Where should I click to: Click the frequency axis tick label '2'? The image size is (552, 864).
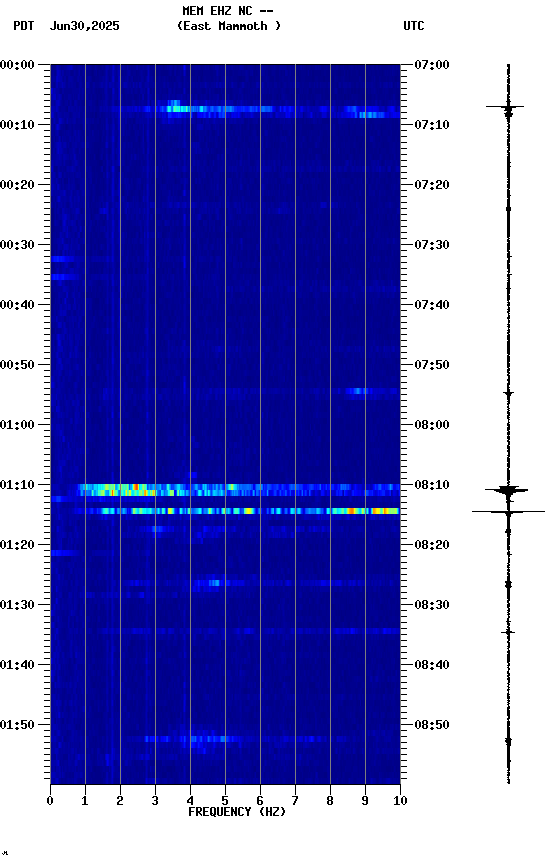click(x=120, y=801)
